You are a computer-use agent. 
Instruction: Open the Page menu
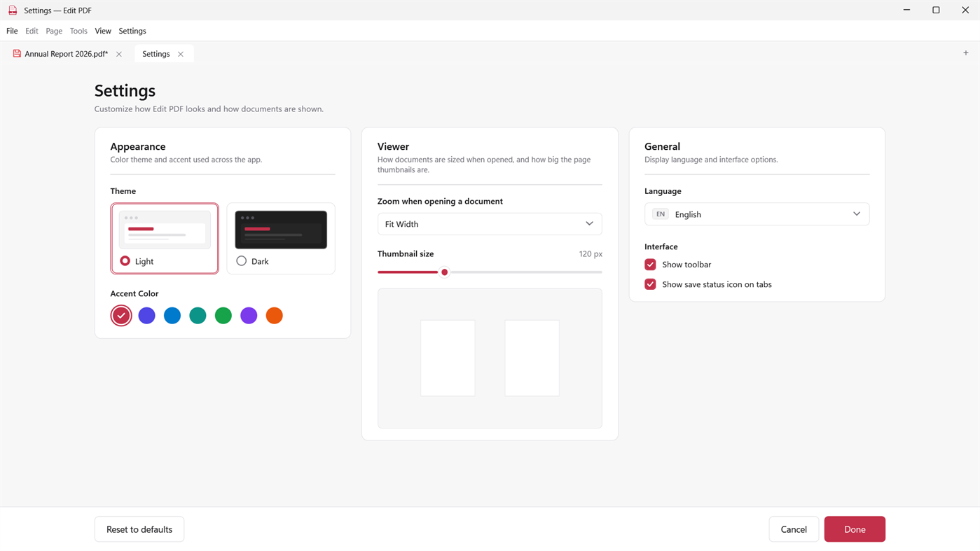coord(54,31)
